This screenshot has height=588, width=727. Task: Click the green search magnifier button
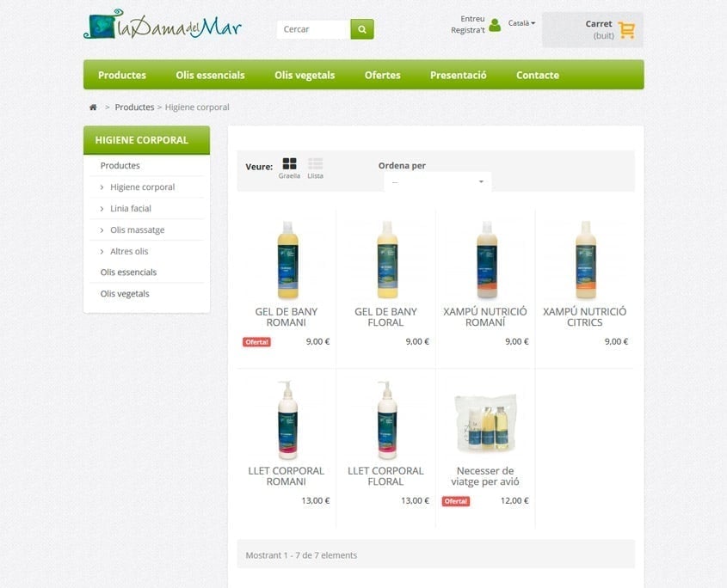tap(362, 29)
